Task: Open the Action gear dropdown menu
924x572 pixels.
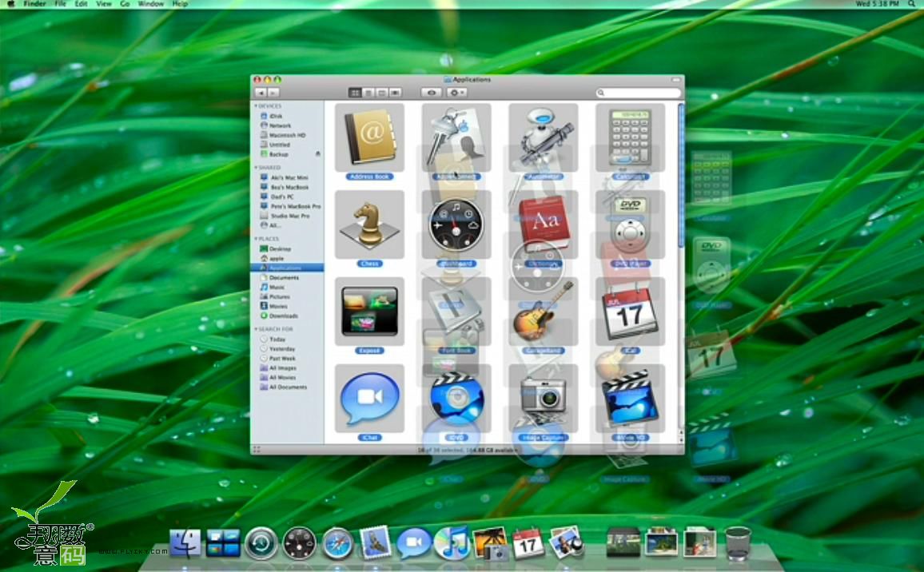Action: pyautogui.click(x=456, y=93)
